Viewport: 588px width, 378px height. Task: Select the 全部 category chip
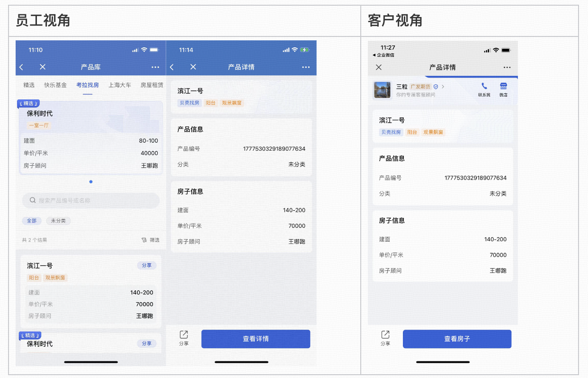point(31,221)
